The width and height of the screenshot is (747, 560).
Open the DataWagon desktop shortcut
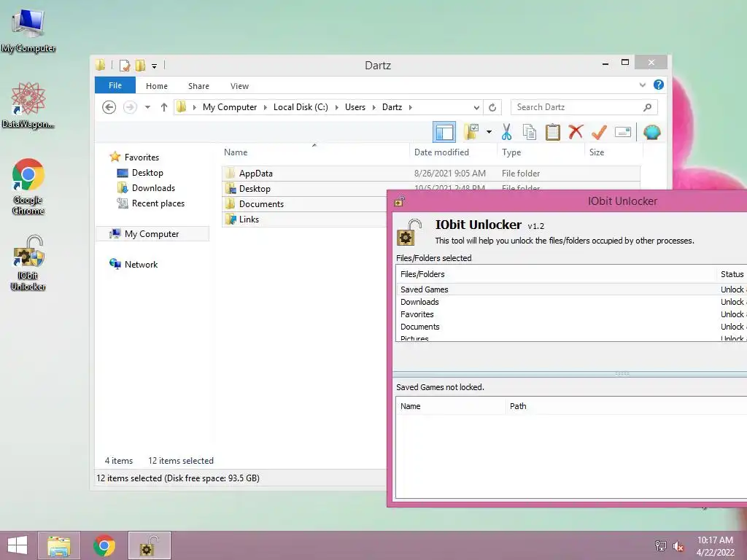coord(28,105)
